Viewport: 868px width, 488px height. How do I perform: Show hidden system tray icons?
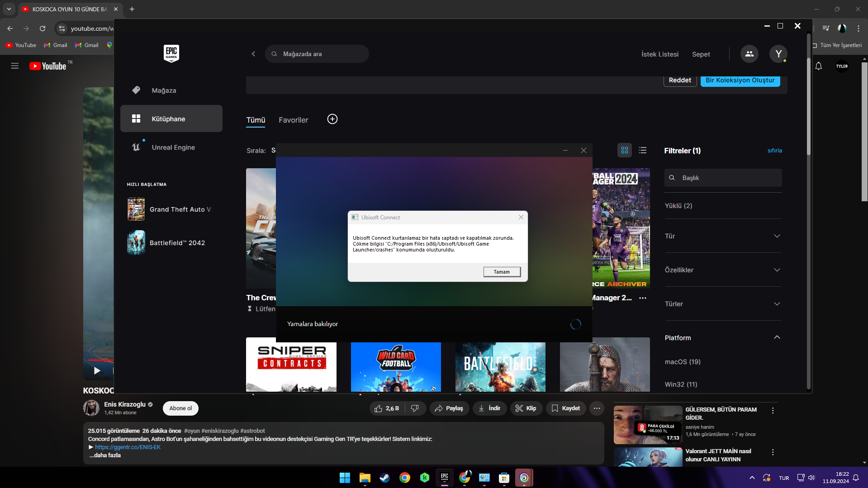(x=752, y=478)
